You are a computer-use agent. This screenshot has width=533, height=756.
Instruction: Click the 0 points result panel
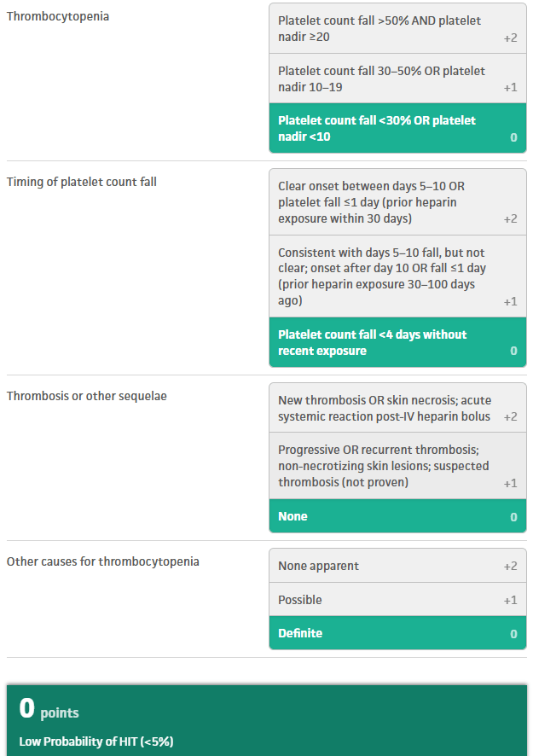click(266, 720)
